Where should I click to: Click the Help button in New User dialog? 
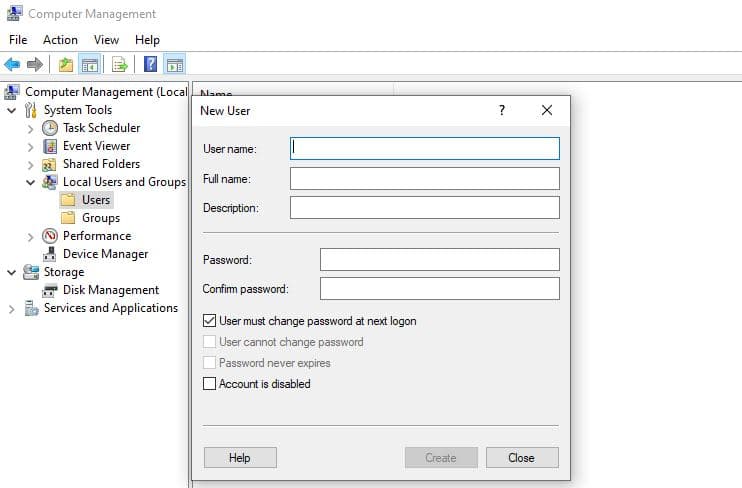239,458
